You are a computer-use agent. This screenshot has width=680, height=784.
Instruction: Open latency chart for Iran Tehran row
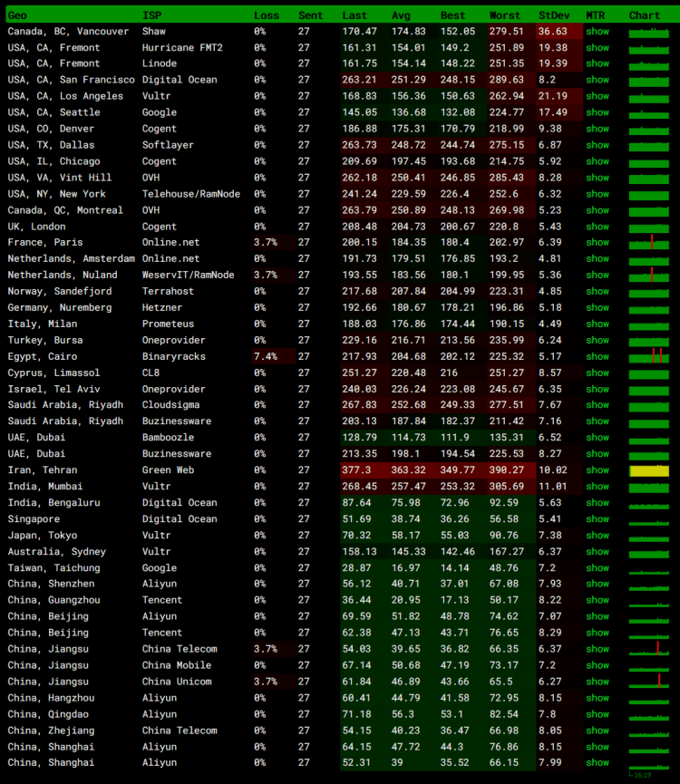649,471
